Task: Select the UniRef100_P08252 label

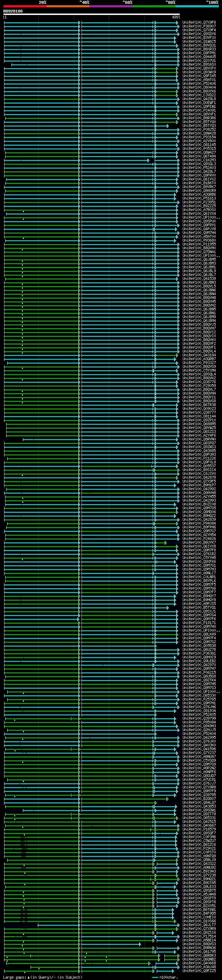Action: tap(199, 129)
